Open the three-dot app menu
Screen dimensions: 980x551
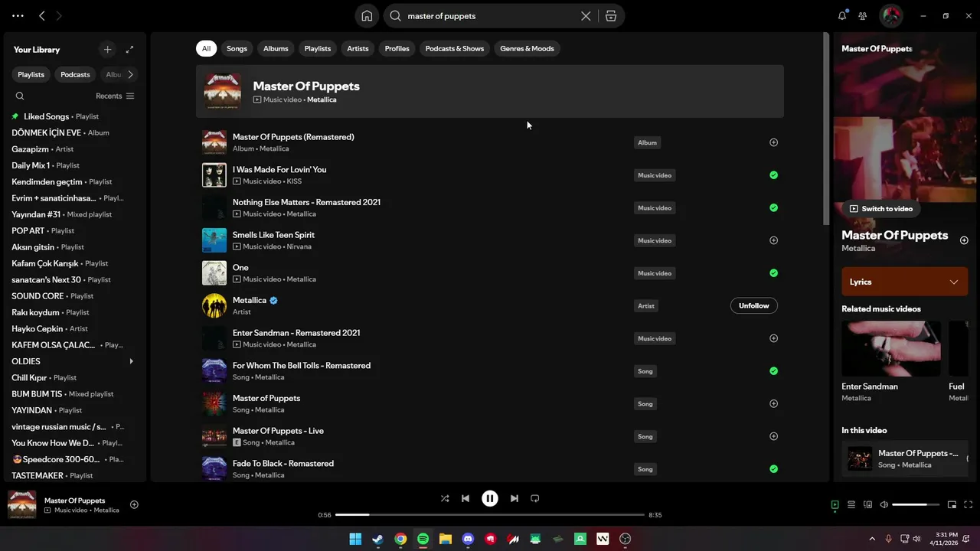18,15
